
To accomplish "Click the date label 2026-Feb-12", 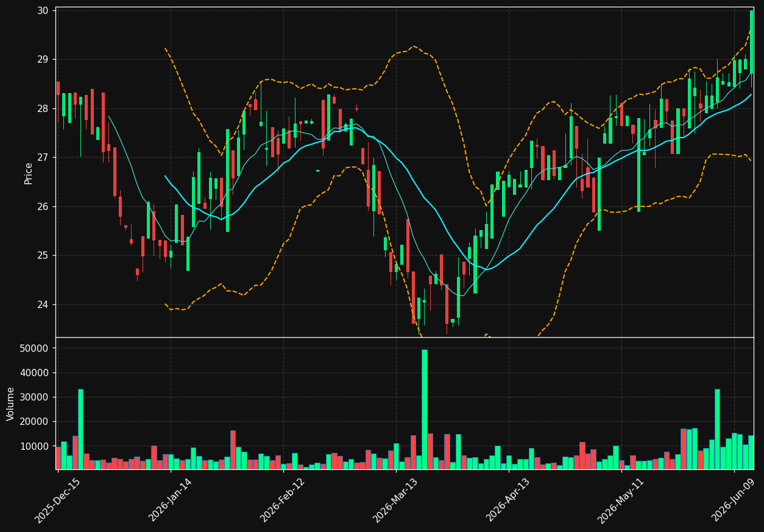I will click(x=283, y=501).
